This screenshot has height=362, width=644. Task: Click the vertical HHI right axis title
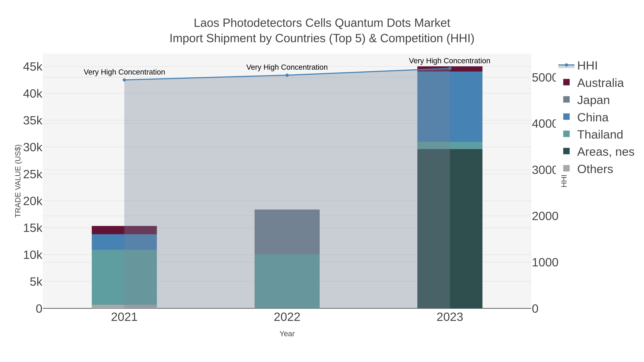[x=564, y=181]
